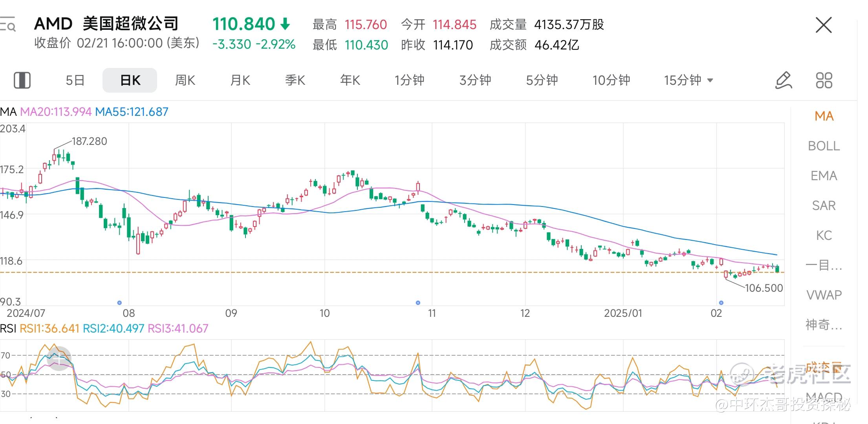
Task: Switch to the 年K yearly tab
Action: pos(350,80)
